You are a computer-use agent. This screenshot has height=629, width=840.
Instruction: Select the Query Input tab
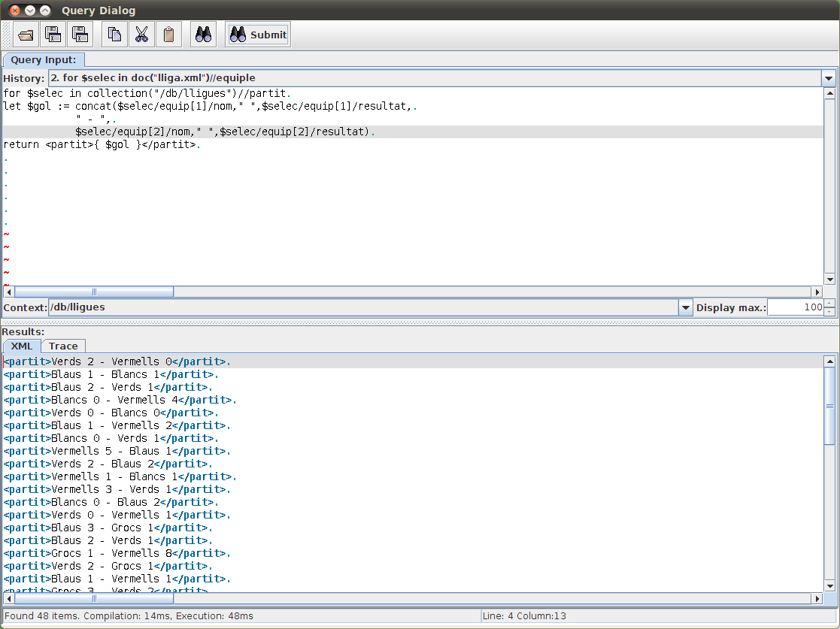coord(43,60)
